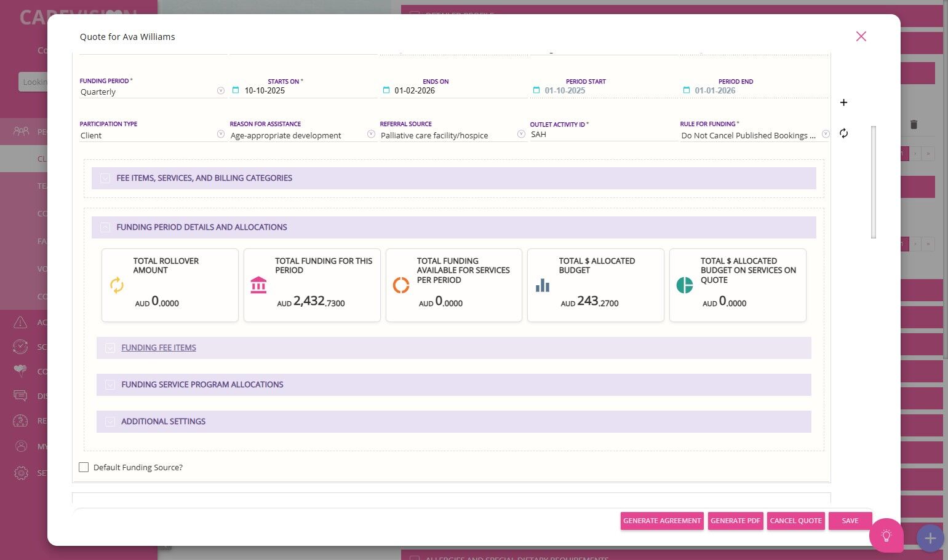Click the warning triangle icon in the sidebar
Screen dimensions: 948x560
point(20,322)
